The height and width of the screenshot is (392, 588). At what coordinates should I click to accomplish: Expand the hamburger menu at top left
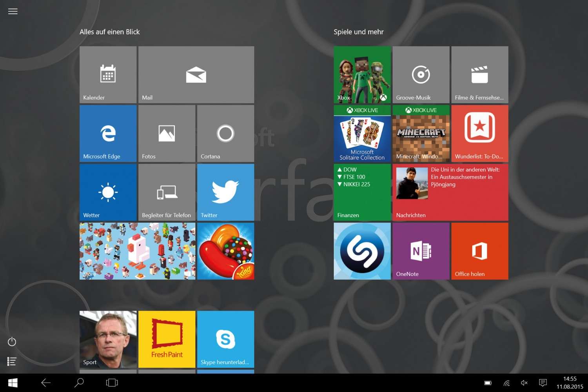pyautogui.click(x=13, y=11)
